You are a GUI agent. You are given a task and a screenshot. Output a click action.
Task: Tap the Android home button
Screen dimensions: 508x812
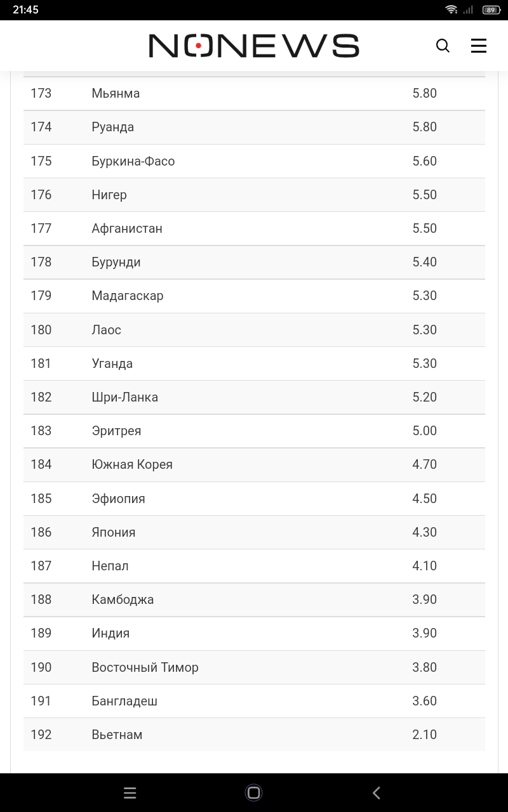pyautogui.click(x=253, y=792)
